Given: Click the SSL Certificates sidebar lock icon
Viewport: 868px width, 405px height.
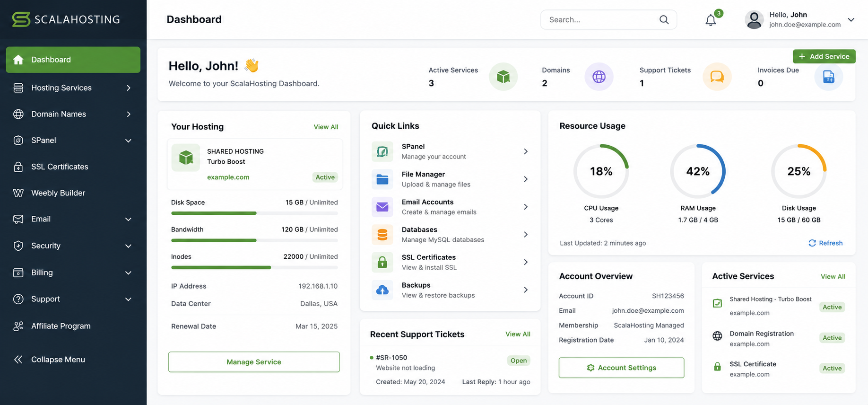Looking at the screenshot, I should (18, 167).
